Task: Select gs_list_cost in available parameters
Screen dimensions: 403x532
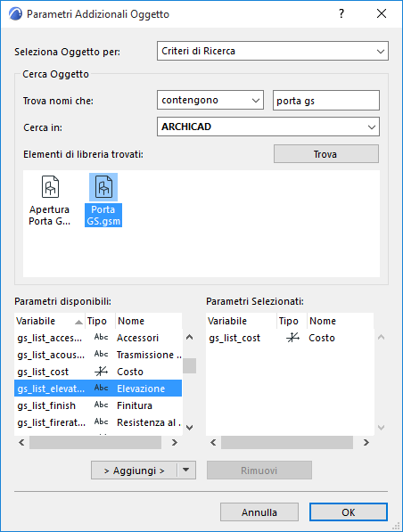Action: [98, 372]
